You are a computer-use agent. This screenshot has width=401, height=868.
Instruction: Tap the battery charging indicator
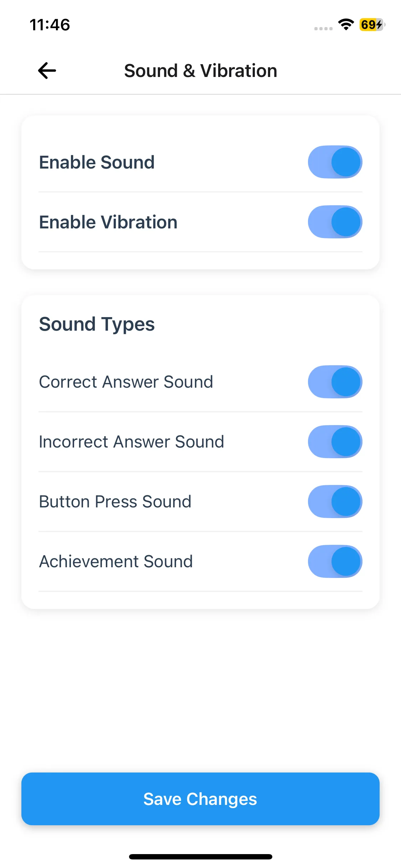(x=372, y=25)
